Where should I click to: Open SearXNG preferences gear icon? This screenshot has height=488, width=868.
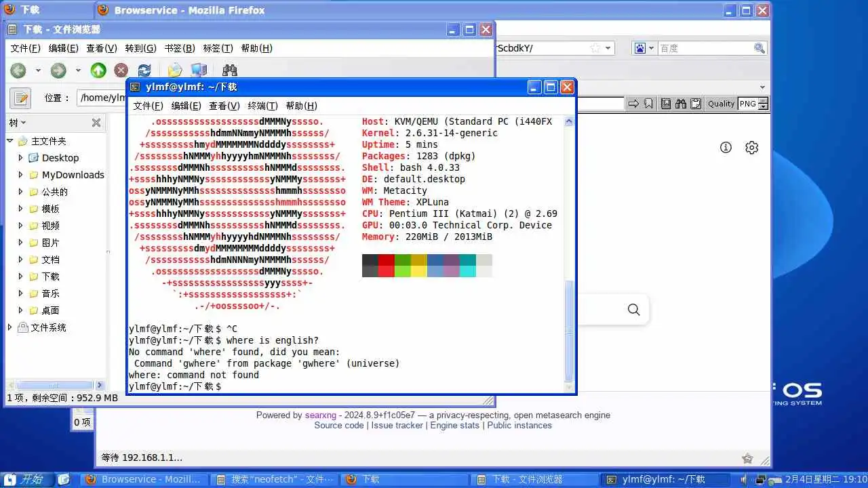tap(751, 147)
